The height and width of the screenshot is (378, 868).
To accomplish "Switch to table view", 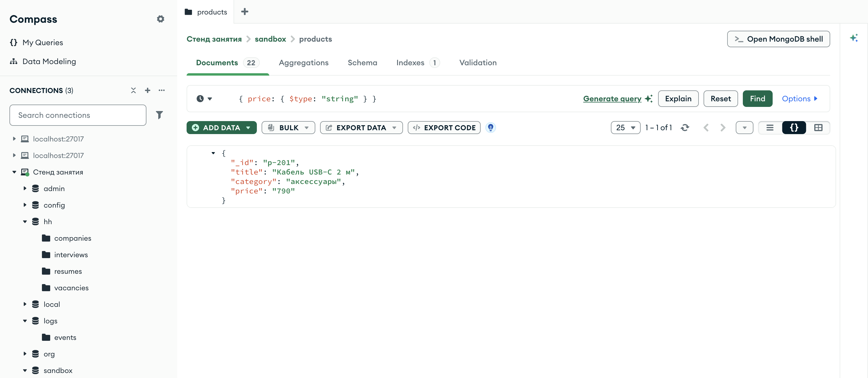I will click(818, 128).
